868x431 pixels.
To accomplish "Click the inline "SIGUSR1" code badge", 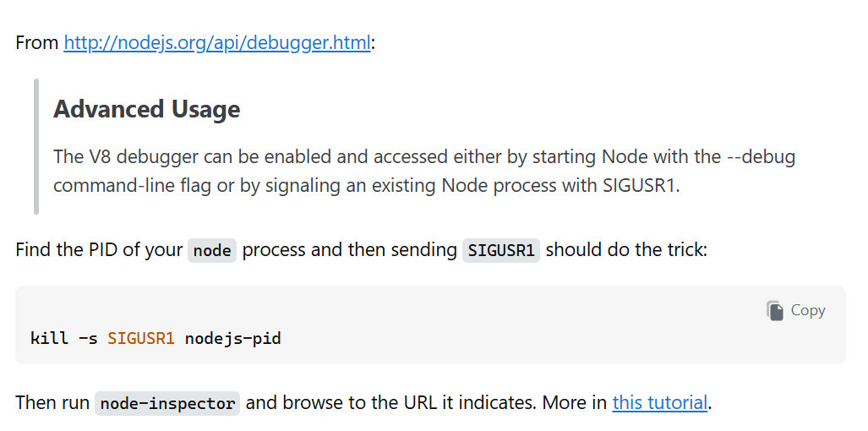I will click(x=500, y=251).
